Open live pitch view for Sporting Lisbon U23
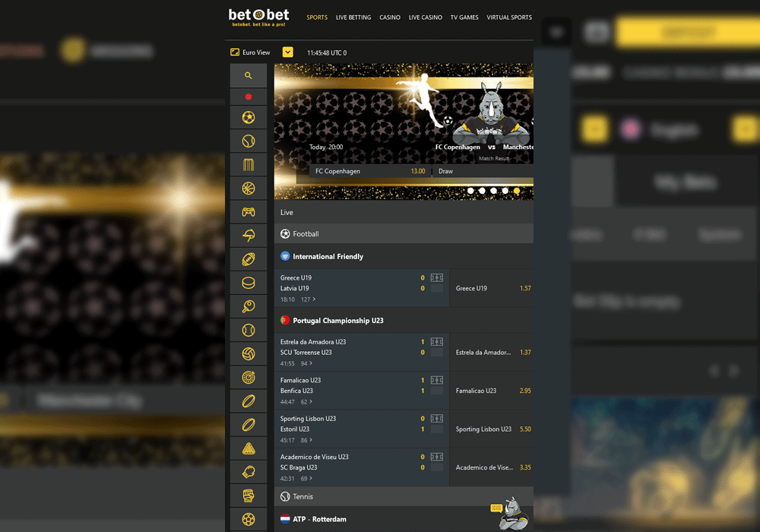The image size is (760, 532). coord(437,418)
